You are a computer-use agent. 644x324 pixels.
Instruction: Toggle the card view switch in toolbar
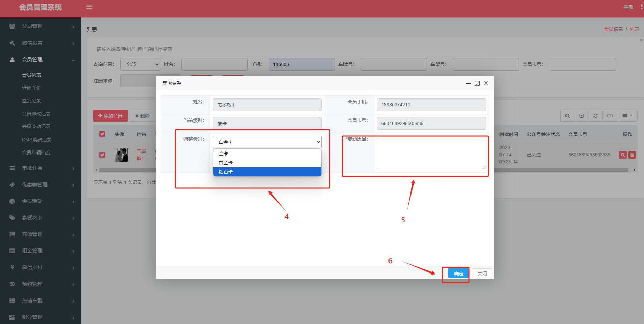610,116
